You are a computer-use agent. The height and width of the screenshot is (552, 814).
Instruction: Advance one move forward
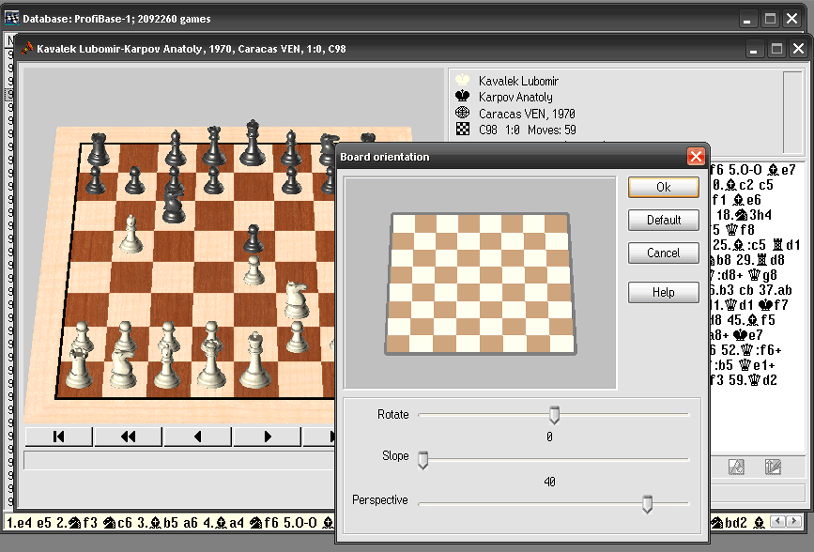point(267,437)
